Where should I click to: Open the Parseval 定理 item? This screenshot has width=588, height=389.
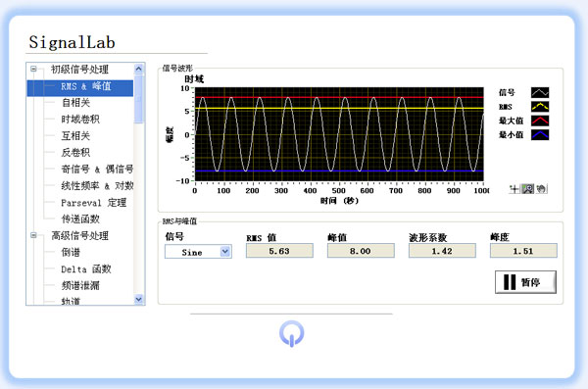point(94,203)
